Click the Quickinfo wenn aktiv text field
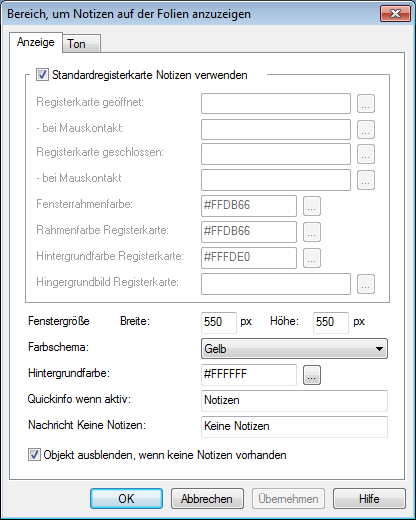Screen dimensions: 416x520 [294, 401]
